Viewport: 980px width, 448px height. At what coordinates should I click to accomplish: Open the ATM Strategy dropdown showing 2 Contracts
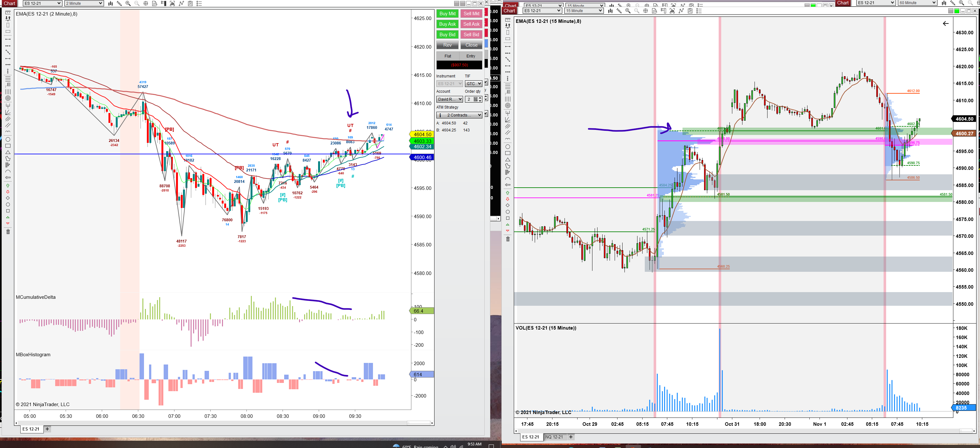[459, 115]
